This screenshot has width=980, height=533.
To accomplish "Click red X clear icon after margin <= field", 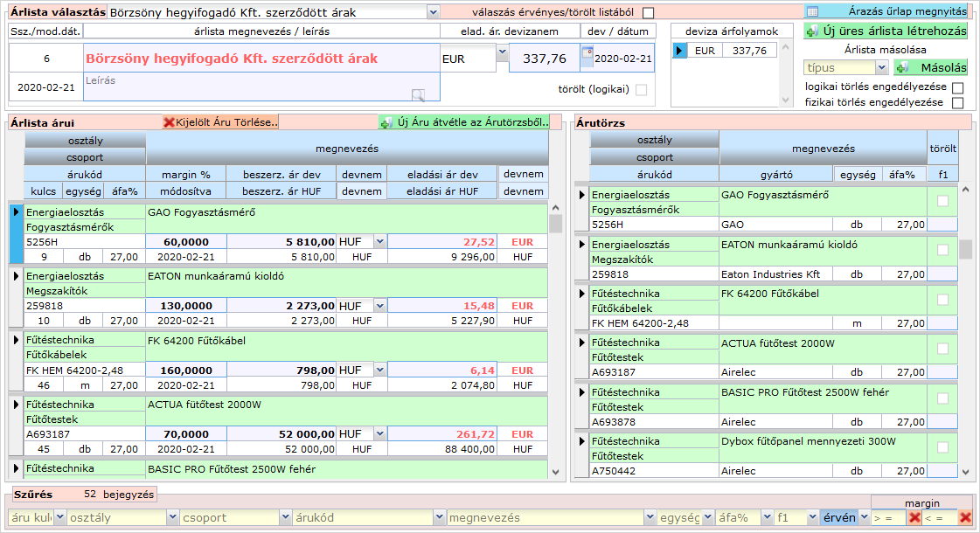I will (965, 517).
